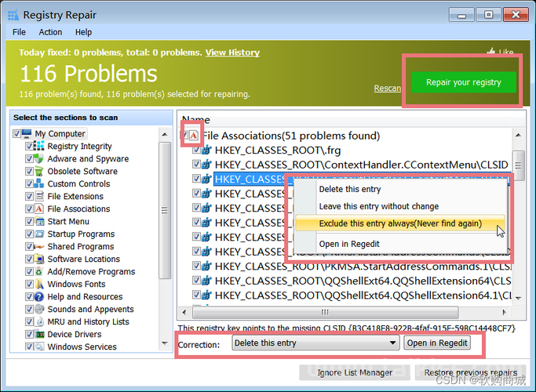Screen dimensions: 536x392
Task: Open the View History link
Action: [232, 53]
